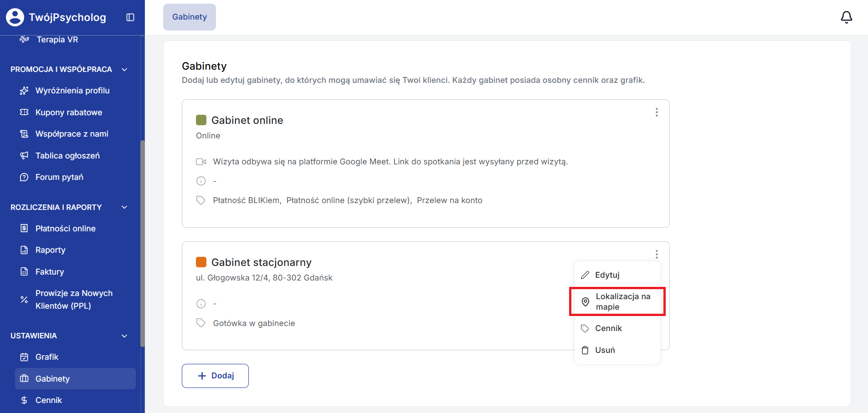Click the Wyróżnienia profilu sparkle icon
This screenshot has height=413, width=868.
(x=24, y=91)
